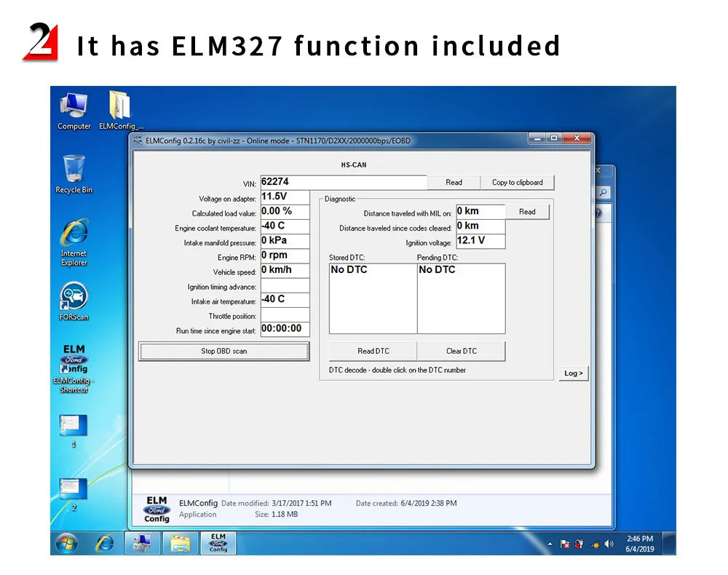Image resolution: width=728 pixels, height=575 pixels.
Task: Open the volume speaker tray icon
Action: click(x=609, y=544)
